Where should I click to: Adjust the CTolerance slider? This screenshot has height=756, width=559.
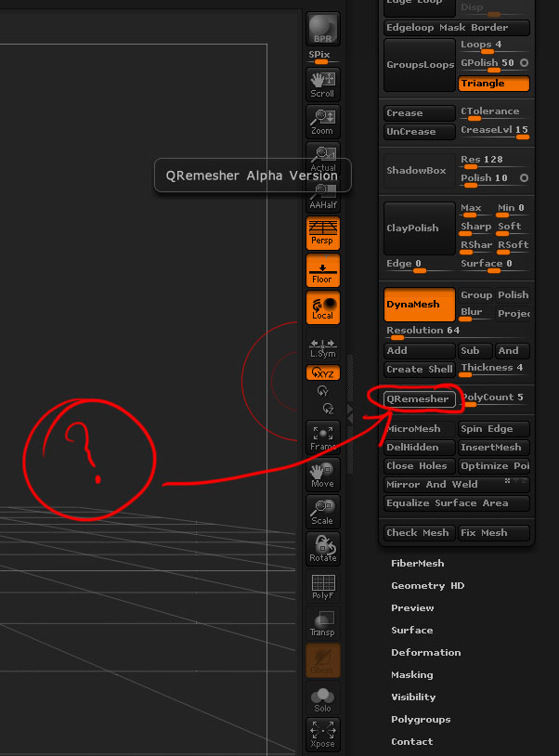(x=494, y=112)
